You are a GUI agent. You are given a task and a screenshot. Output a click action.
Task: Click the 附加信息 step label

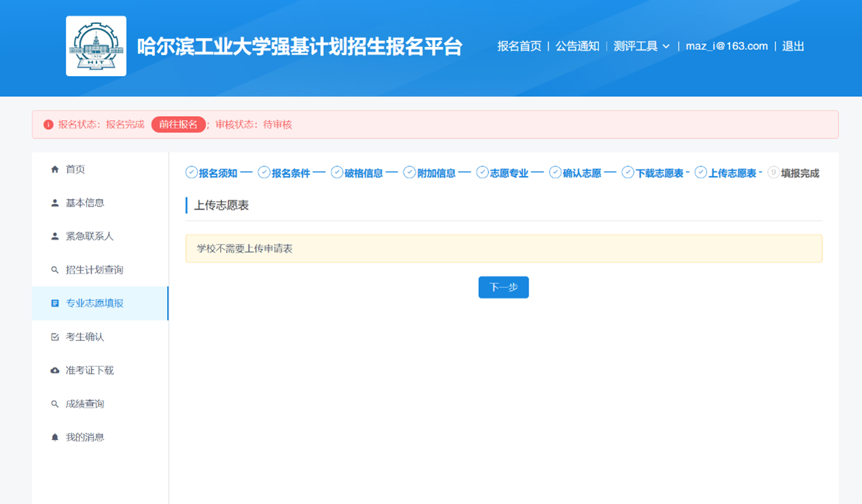tap(436, 173)
